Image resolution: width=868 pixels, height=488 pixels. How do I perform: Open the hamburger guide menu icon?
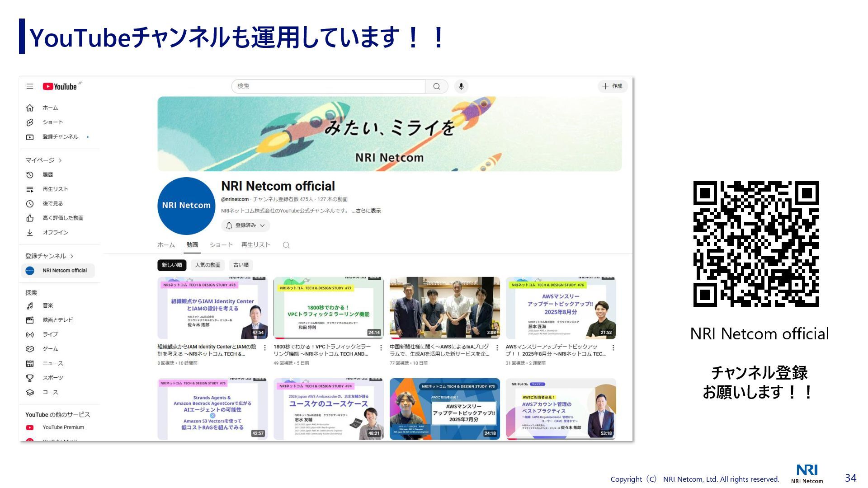click(30, 86)
